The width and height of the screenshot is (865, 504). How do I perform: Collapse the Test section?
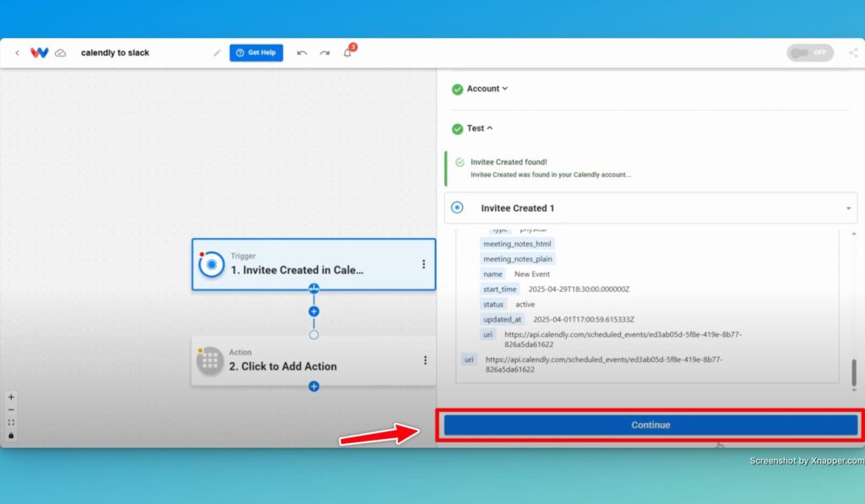pyautogui.click(x=480, y=128)
